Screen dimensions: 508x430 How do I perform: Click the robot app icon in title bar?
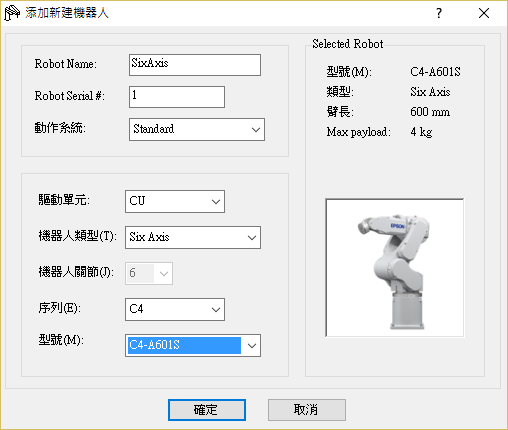coord(12,13)
